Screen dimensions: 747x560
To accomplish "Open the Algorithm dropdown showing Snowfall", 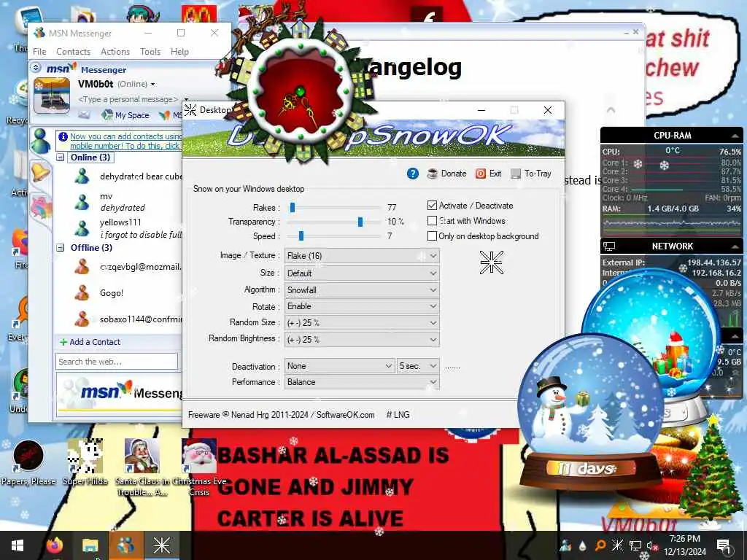I will click(362, 290).
